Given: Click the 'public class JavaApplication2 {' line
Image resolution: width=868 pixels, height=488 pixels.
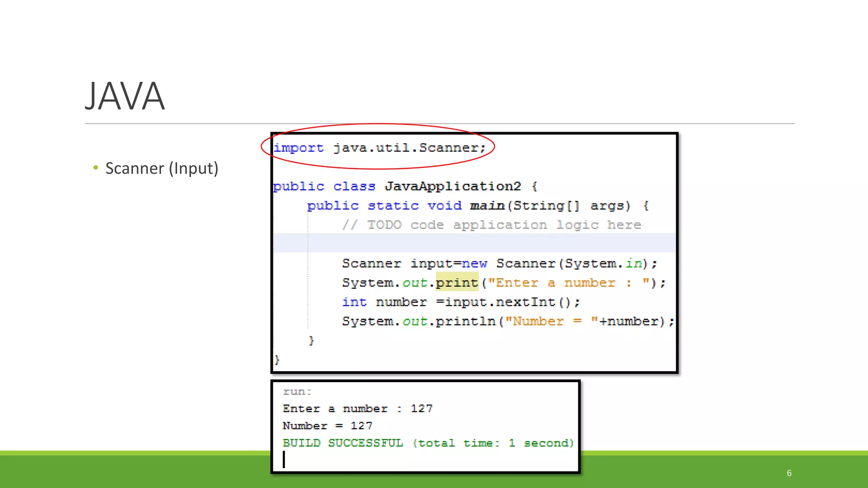Looking at the screenshot, I should [406, 186].
